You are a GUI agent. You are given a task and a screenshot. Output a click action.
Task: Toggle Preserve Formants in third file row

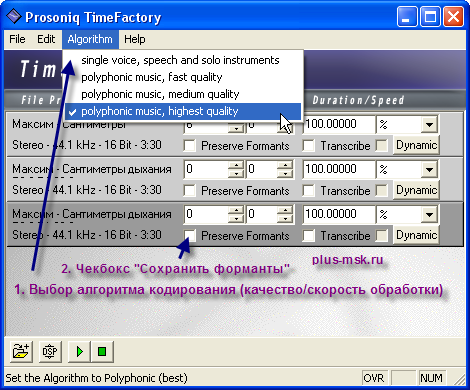[189, 236]
